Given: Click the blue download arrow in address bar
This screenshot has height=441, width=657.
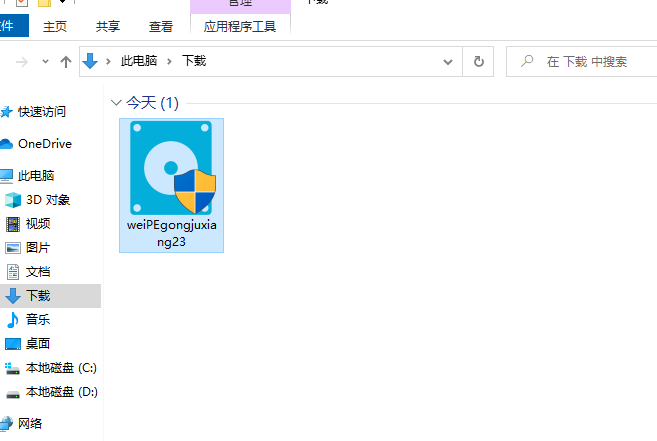Looking at the screenshot, I should coord(90,61).
